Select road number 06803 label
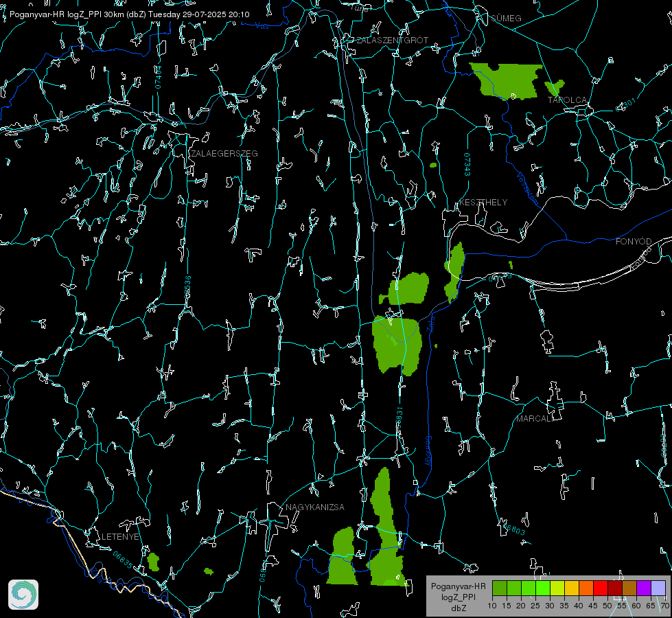 pyautogui.click(x=513, y=528)
